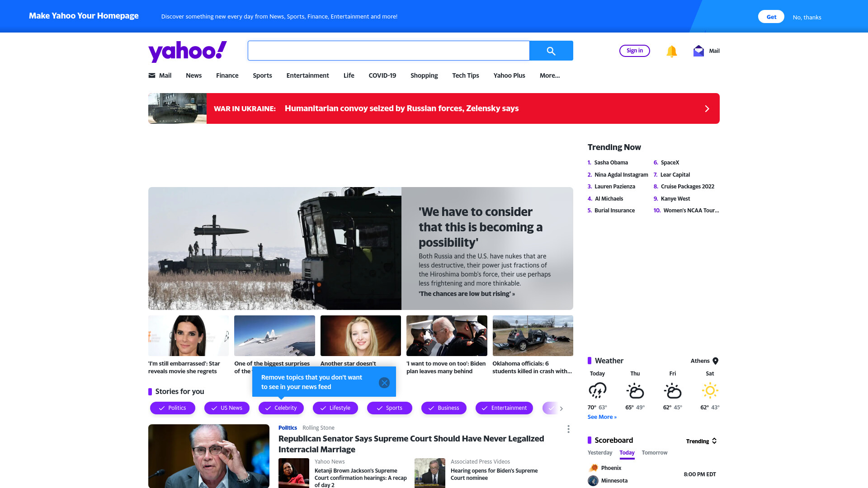
Task: Click the Sign in button
Action: click(635, 51)
